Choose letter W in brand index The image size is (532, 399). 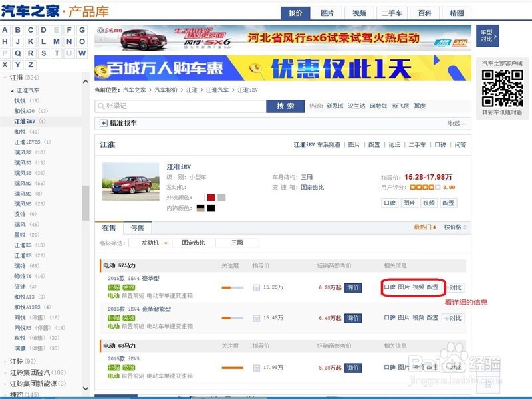pyautogui.click(x=82, y=53)
